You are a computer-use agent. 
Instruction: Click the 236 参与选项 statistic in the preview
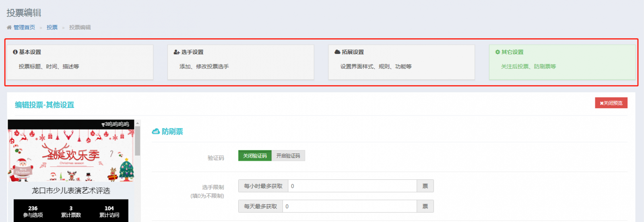pos(33,211)
